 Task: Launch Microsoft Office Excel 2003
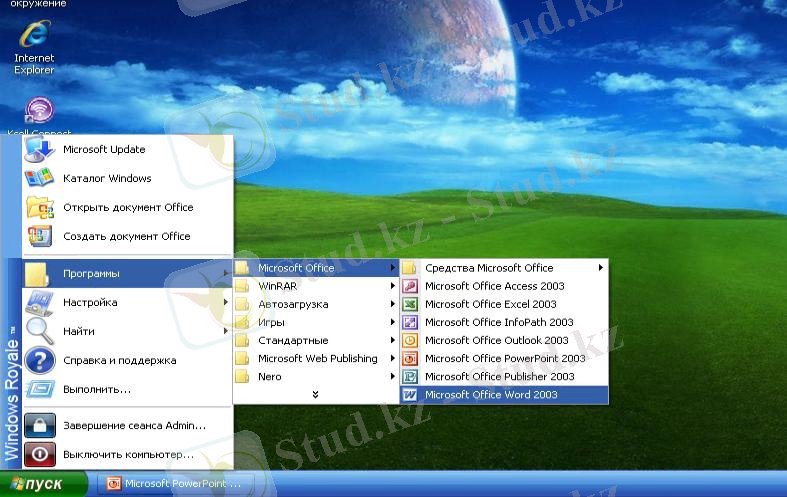pos(504,304)
